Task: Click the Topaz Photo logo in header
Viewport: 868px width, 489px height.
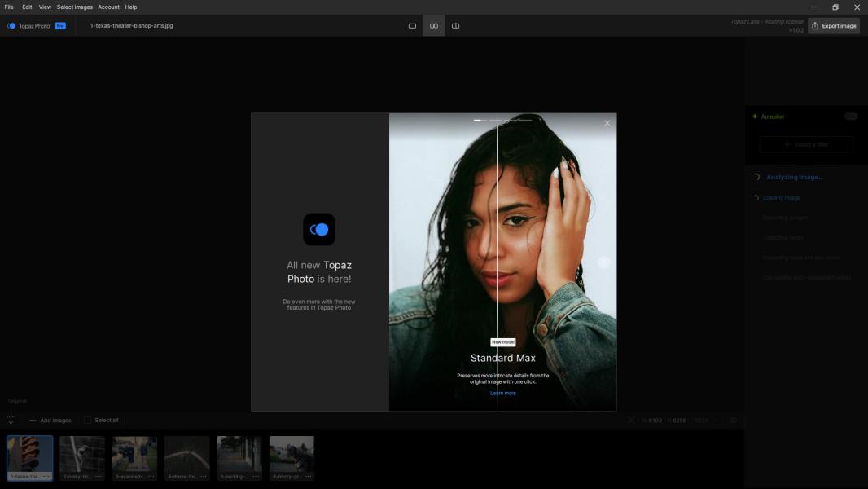Action: (x=11, y=26)
